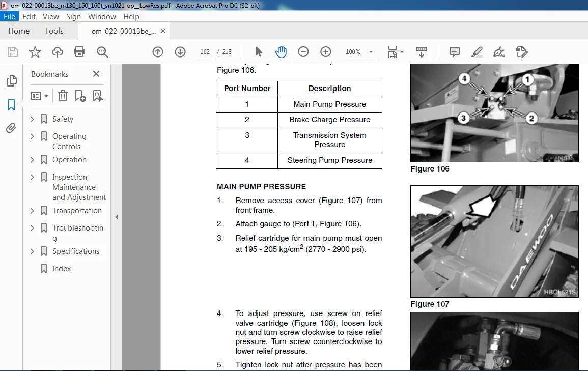
Task: Choose the Selection arrow tool
Action: point(259,52)
